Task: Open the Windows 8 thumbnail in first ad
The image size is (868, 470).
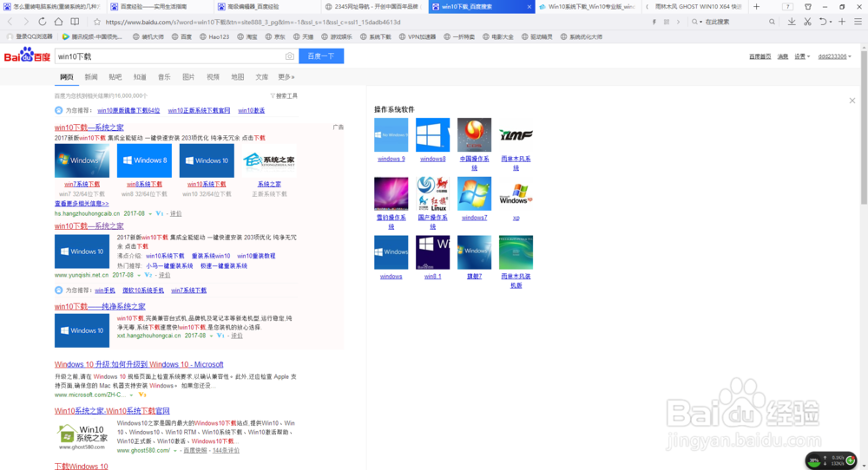Action: pos(144,161)
